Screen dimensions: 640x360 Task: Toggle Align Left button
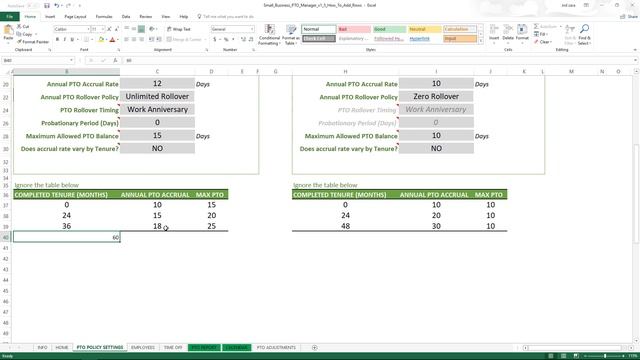[x=126, y=39]
